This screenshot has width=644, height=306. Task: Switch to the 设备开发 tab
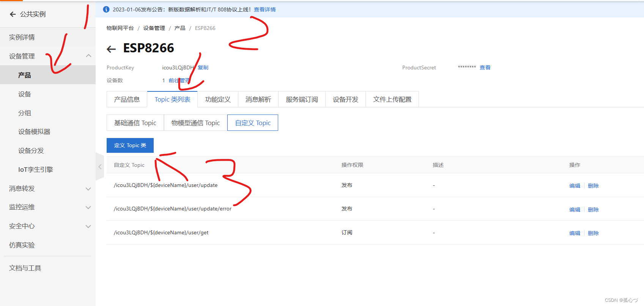[345, 99]
